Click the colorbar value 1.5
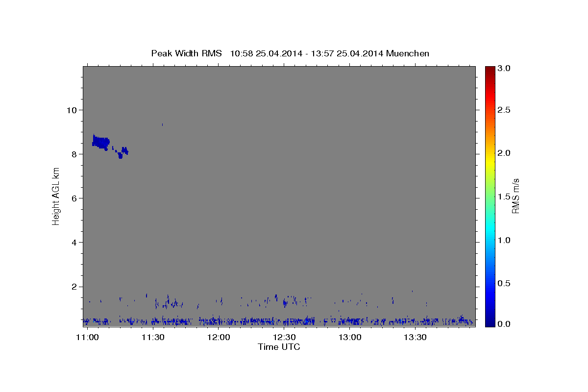 [504, 196]
